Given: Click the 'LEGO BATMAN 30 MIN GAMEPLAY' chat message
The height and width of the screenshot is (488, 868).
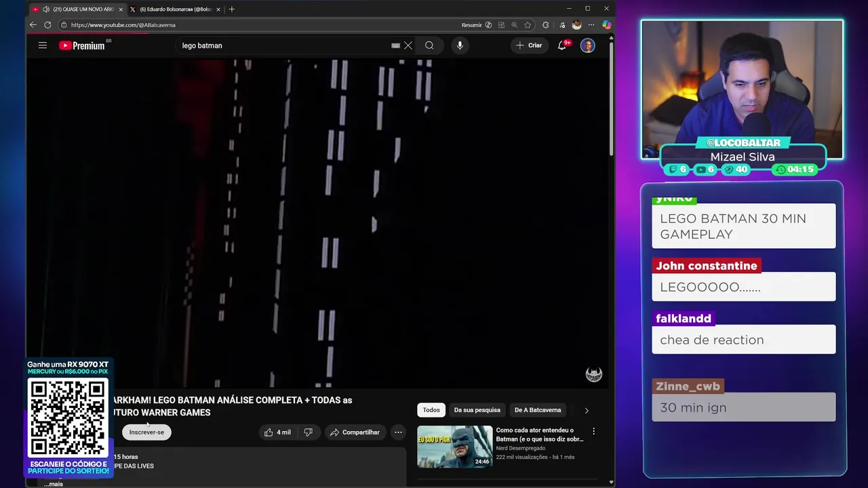Looking at the screenshot, I should tap(744, 226).
